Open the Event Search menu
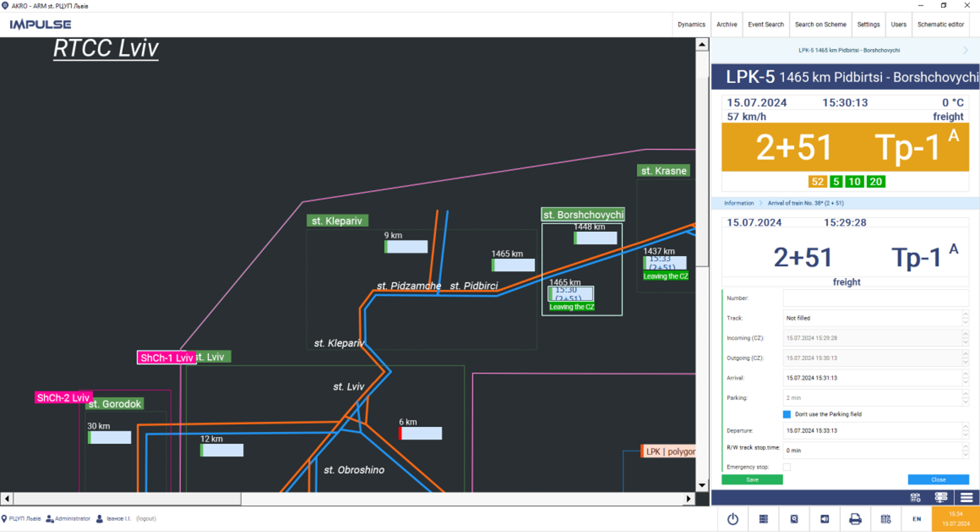The image size is (980, 532). (765, 24)
